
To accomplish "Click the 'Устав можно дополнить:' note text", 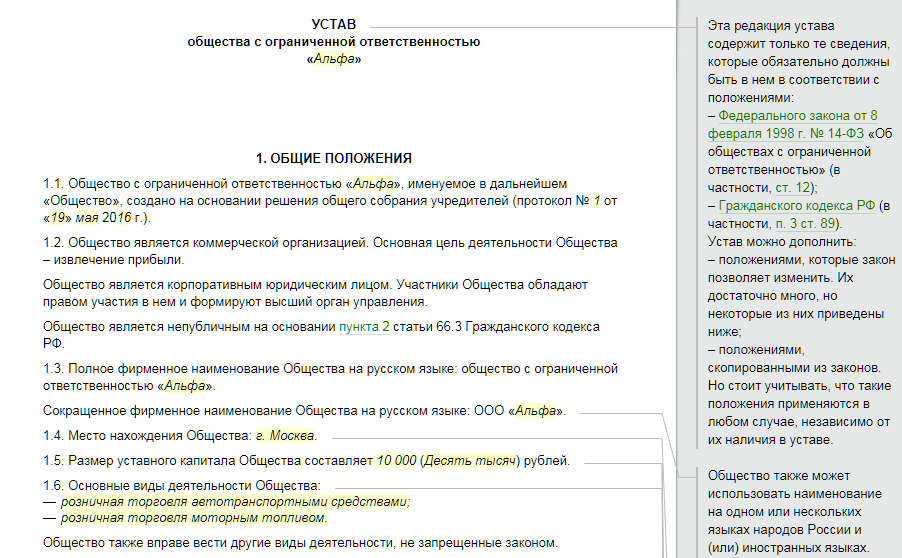I will (x=782, y=242).
